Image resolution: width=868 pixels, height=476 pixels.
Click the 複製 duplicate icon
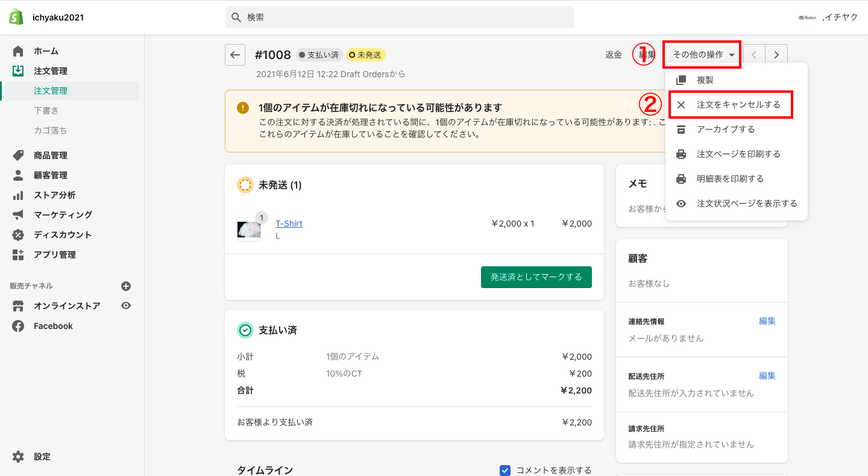[x=681, y=80]
